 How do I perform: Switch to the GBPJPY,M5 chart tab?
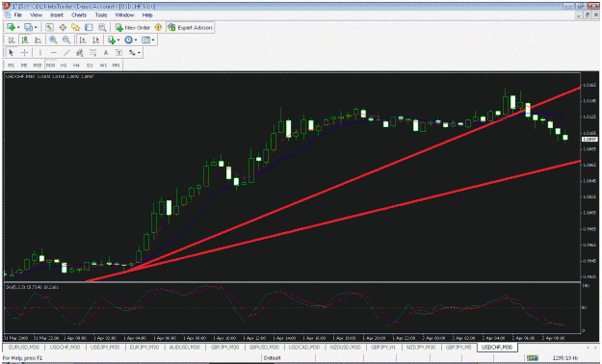(458, 348)
